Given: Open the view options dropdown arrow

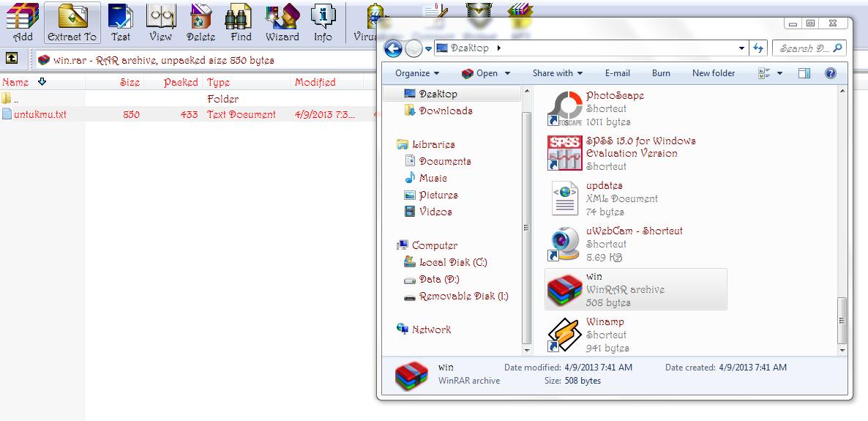Looking at the screenshot, I should point(780,73).
